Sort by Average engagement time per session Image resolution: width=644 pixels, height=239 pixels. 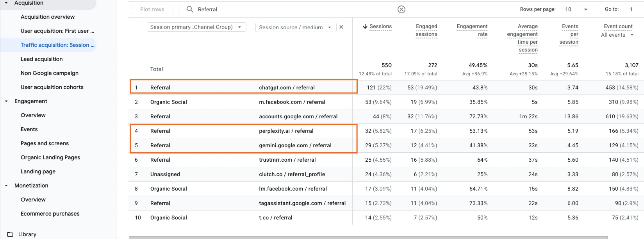[522, 38]
